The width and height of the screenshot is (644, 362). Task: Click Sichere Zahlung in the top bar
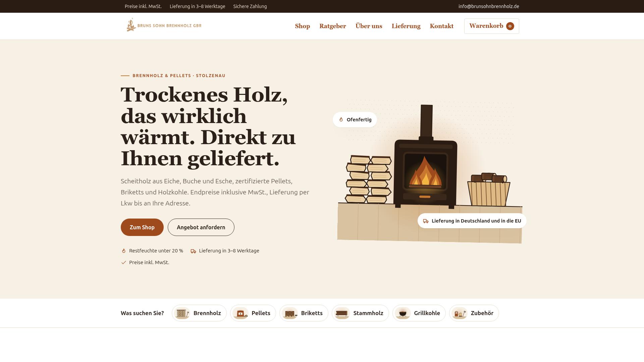coord(250,6)
